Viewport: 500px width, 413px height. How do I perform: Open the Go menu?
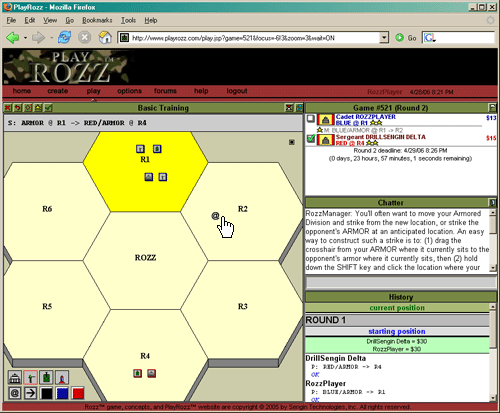coord(69,20)
